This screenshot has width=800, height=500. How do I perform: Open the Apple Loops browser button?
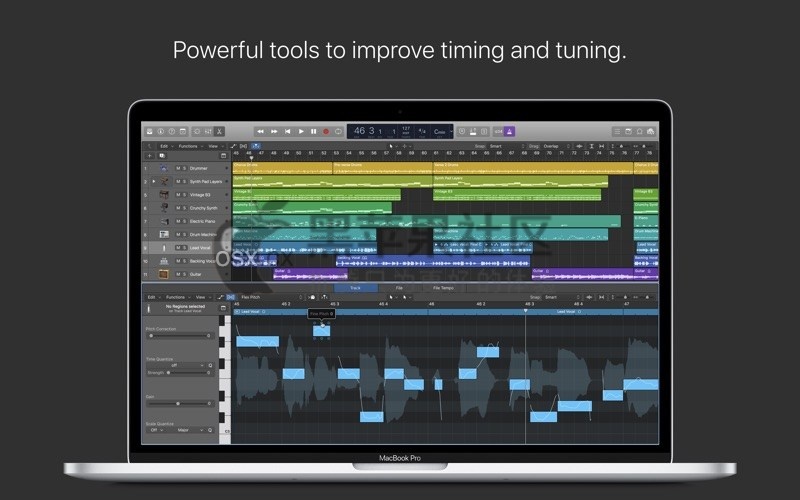[x=639, y=132]
